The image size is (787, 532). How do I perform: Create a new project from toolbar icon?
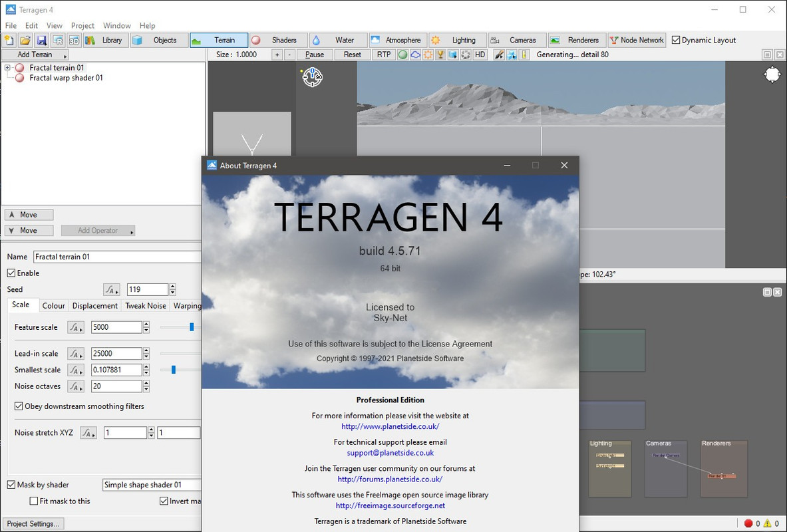(x=9, y=40)
